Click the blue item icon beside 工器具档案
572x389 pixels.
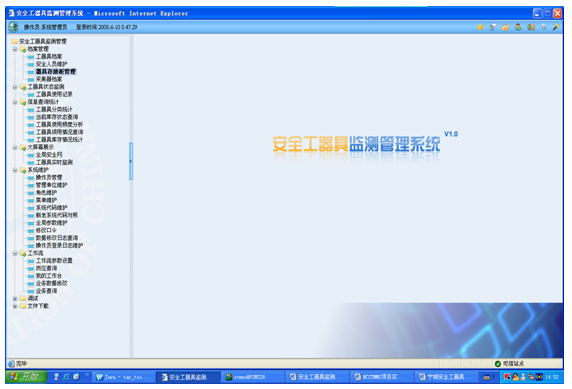click(x=31, y=57)
